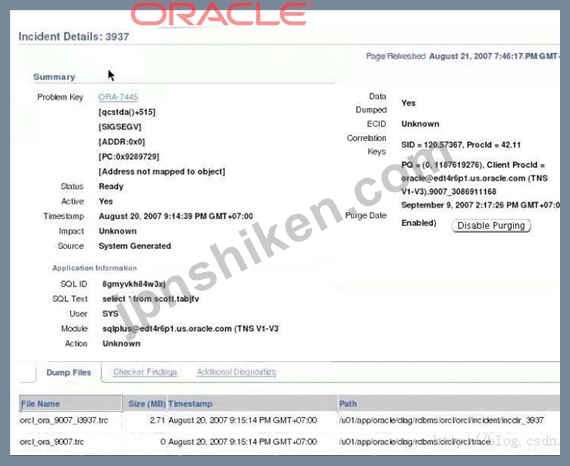The image size is (570, 466).
Task: Click the Data Dumped value Yes
Action: tap(408, 103)
